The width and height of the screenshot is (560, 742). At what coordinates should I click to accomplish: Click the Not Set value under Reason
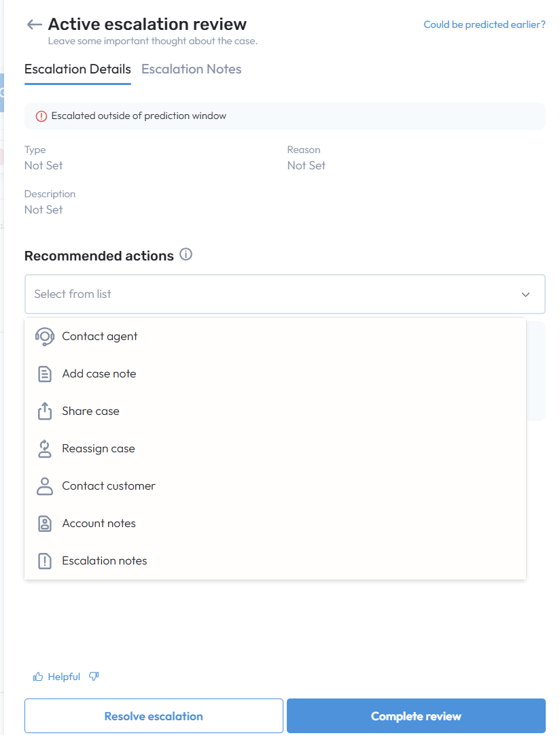click(306, 166)
